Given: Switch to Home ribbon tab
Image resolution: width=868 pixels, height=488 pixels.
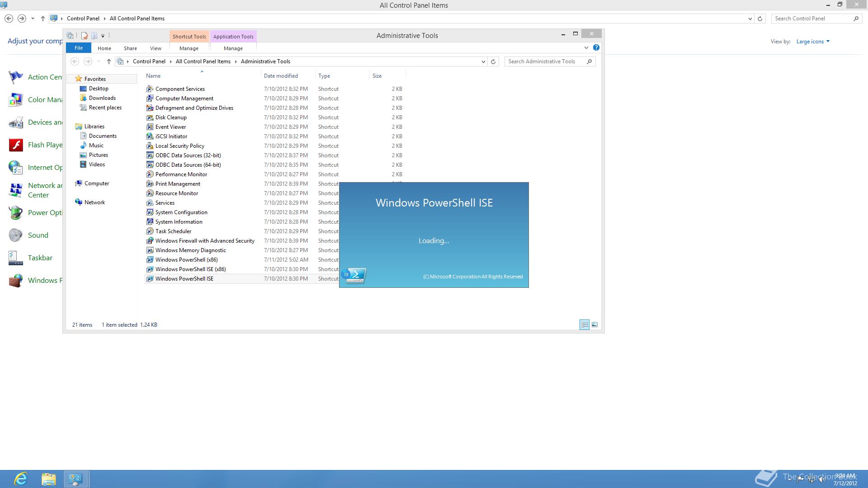Looking at the screenshot, I should (x=104, y=48).
